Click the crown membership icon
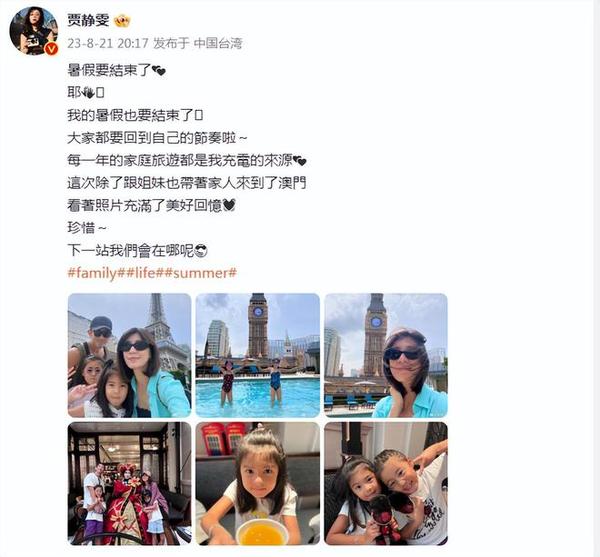 coord(122,21)
